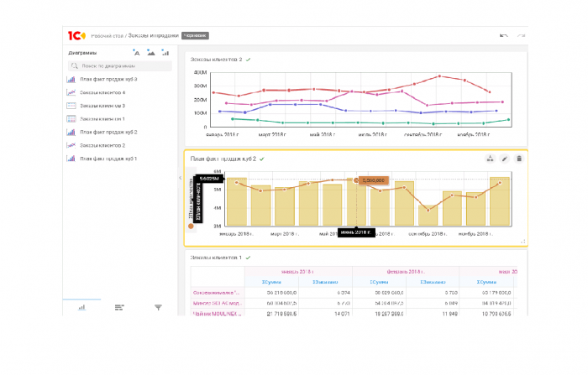Switch to the charts tab at sidebar bottom
Viewport: 588px width, 375px height.
click(81, 308)
